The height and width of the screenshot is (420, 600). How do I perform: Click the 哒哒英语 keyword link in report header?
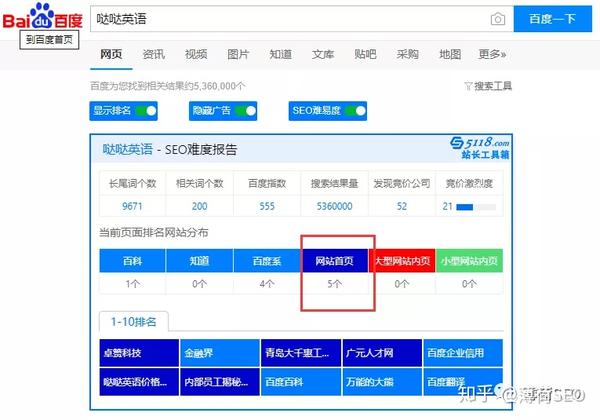127,149
